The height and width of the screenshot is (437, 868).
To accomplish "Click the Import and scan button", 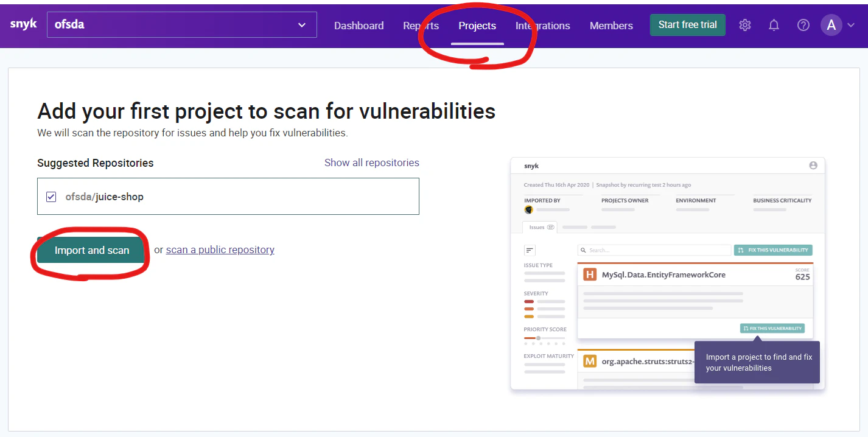I will point(91,250).
